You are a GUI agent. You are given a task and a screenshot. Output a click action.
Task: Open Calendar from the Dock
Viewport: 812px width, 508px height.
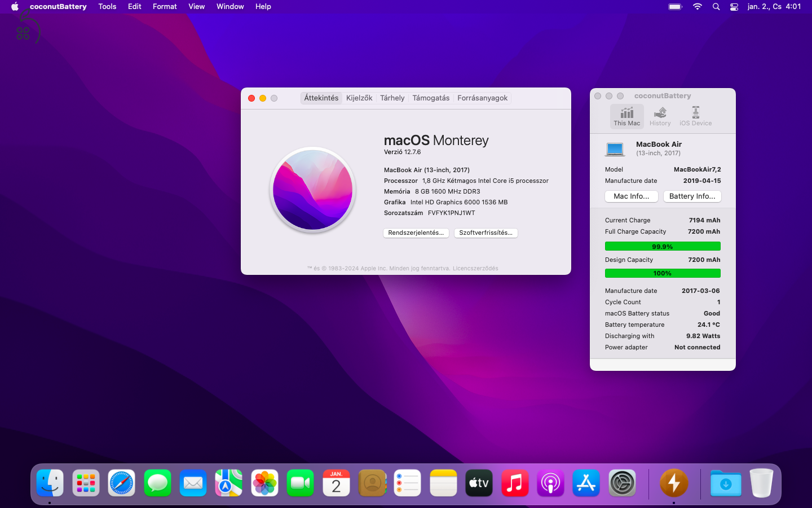[x=337, y=483]
